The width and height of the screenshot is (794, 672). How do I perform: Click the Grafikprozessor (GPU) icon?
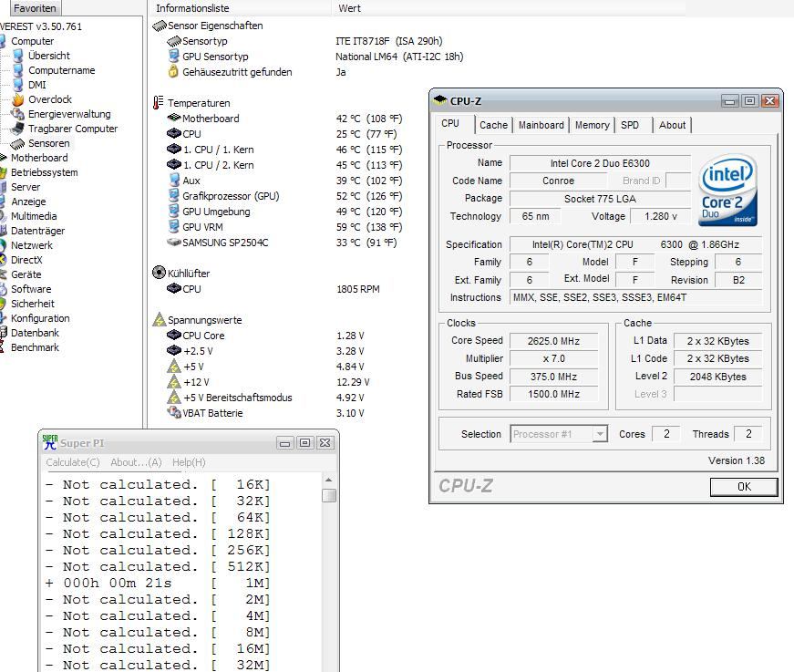tap(174, 195)
